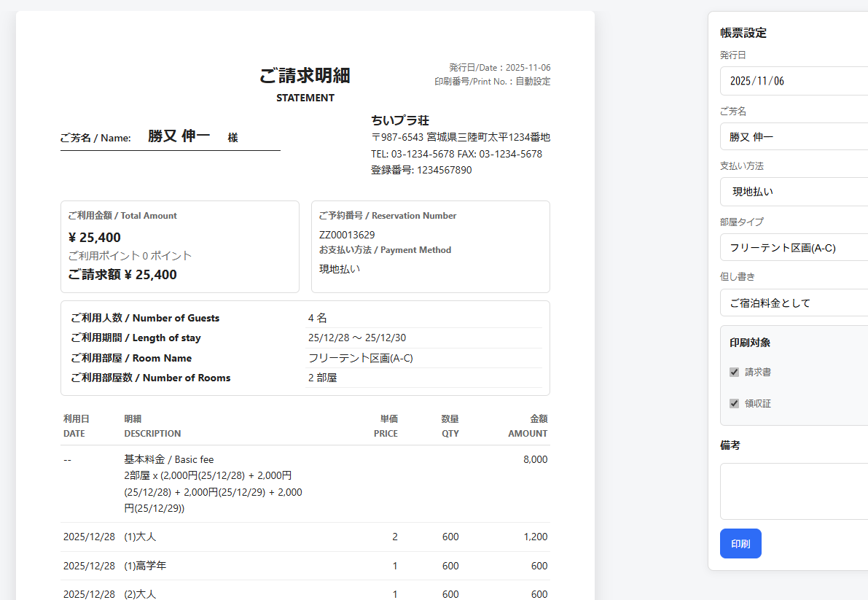
Task: Click the guest count value 4 名
Action: [x=318, y=318]
